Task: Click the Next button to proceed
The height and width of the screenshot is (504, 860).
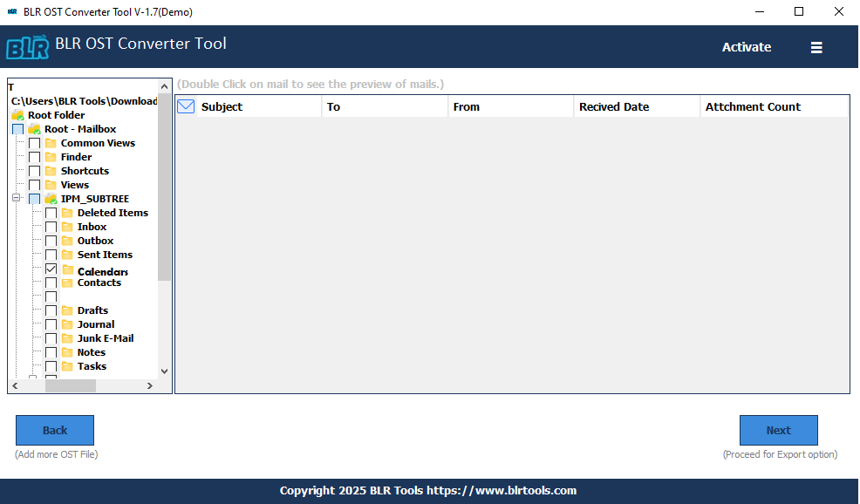Action: click(778, 430)
